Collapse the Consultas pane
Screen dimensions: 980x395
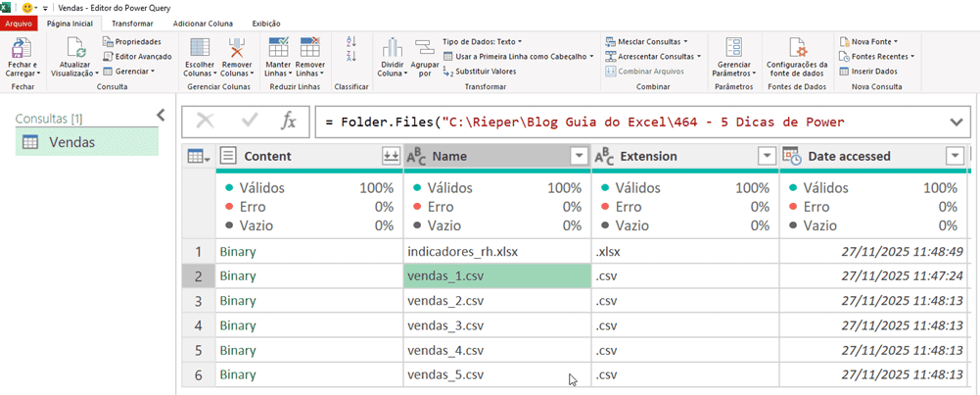[x=162, y=116]
